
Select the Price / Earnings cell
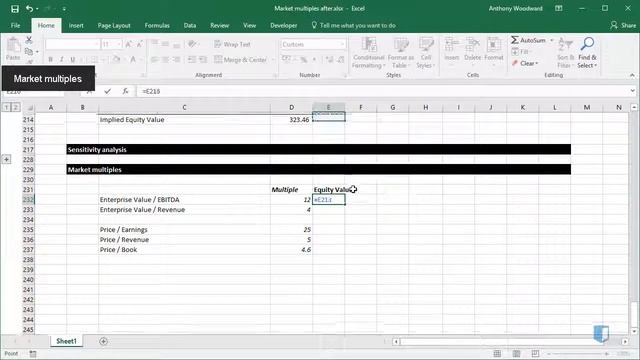[184, 230]
